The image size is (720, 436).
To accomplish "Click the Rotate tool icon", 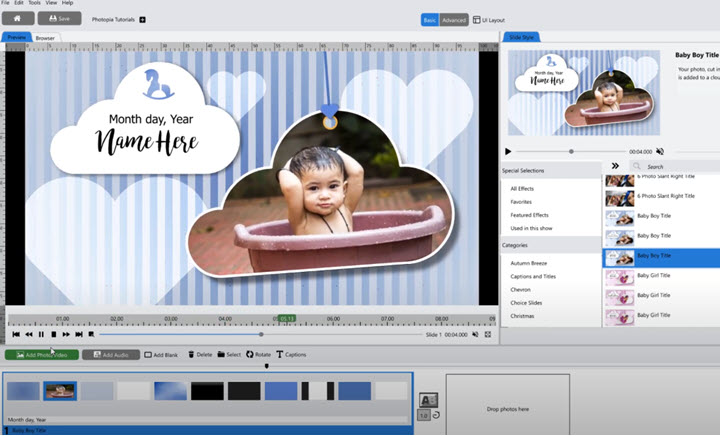I will point(250,354).
